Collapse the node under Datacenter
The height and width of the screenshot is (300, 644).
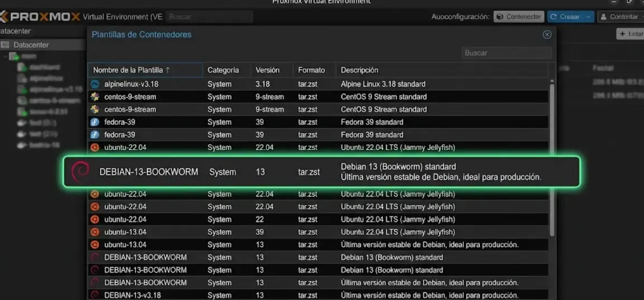5,56
